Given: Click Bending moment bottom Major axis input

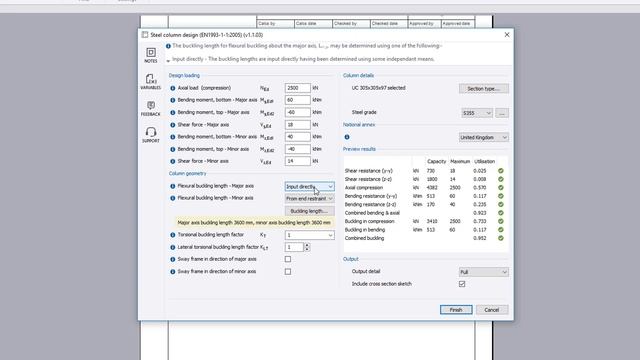Looking at the screenshot, I should pos(298,100).
